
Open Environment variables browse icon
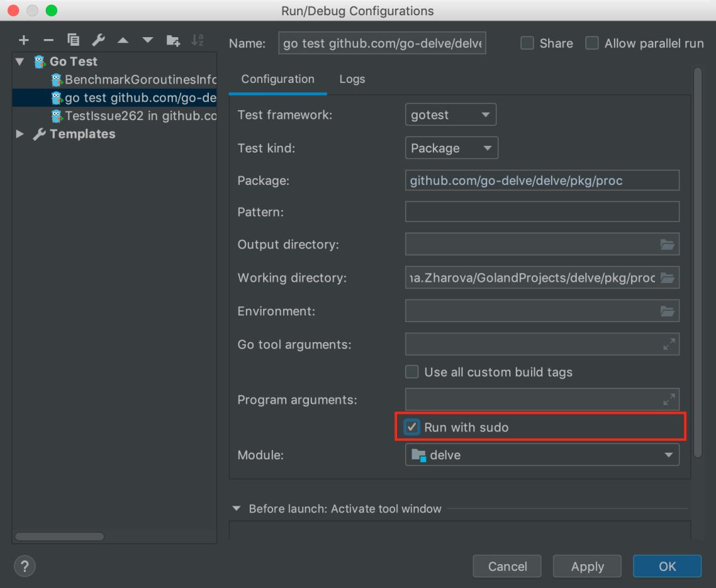coord(667,311)
